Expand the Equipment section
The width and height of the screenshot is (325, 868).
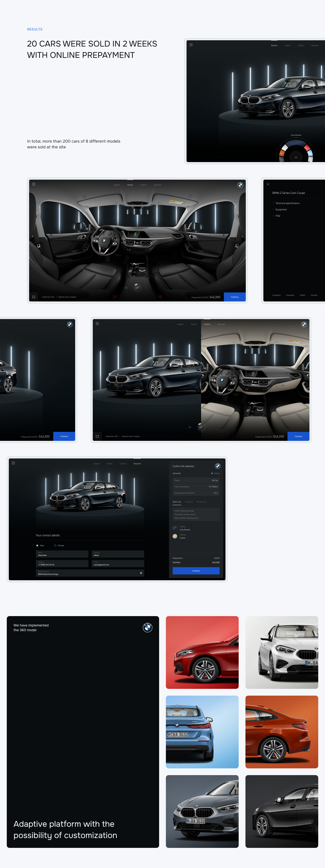click(281, 210)
